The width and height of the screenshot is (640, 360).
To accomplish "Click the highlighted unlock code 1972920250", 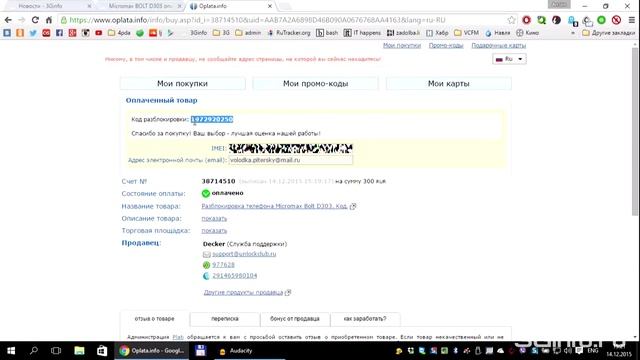I will (x=212, y=119).
